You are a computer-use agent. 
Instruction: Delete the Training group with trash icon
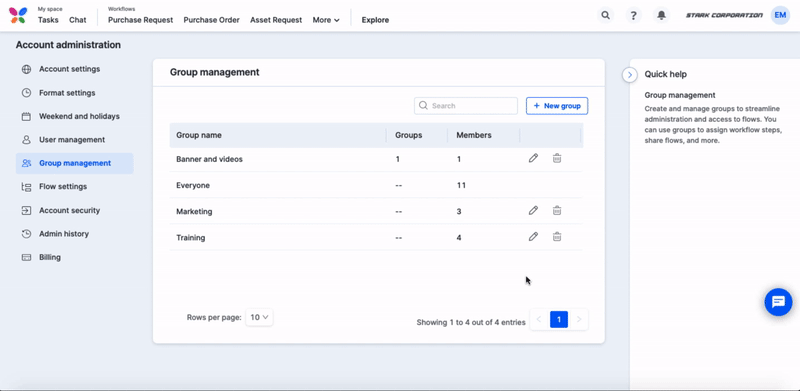pyautogui.click(x=557, y=236)
